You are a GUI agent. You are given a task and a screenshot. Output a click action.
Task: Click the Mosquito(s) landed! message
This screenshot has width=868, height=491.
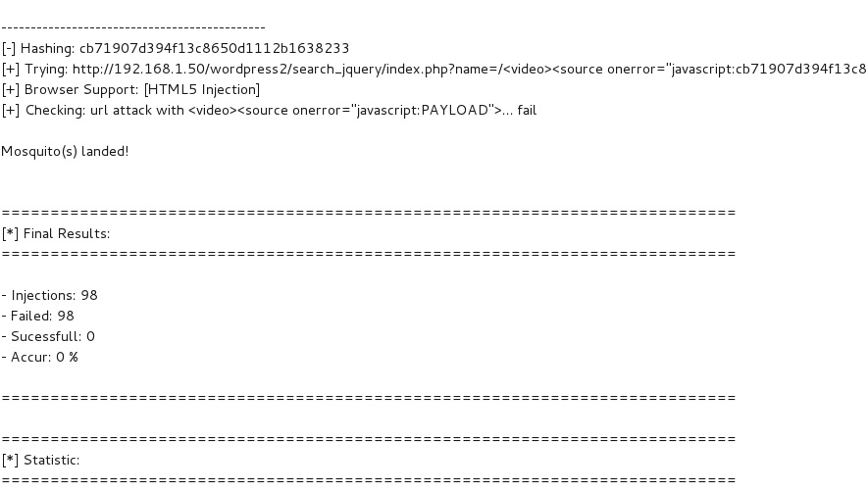point(65,152)
